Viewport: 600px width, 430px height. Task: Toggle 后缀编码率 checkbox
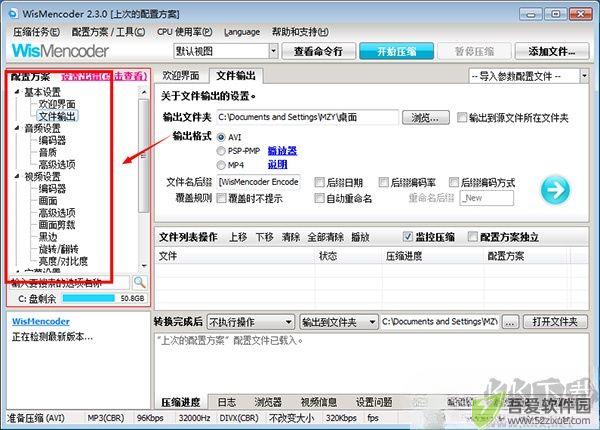tap(383, 182)
